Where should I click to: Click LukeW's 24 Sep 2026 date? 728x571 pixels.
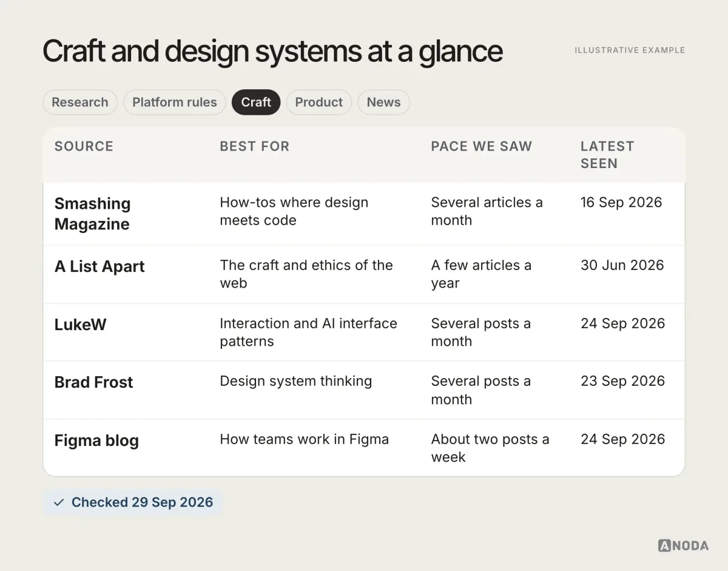point(623,323)
